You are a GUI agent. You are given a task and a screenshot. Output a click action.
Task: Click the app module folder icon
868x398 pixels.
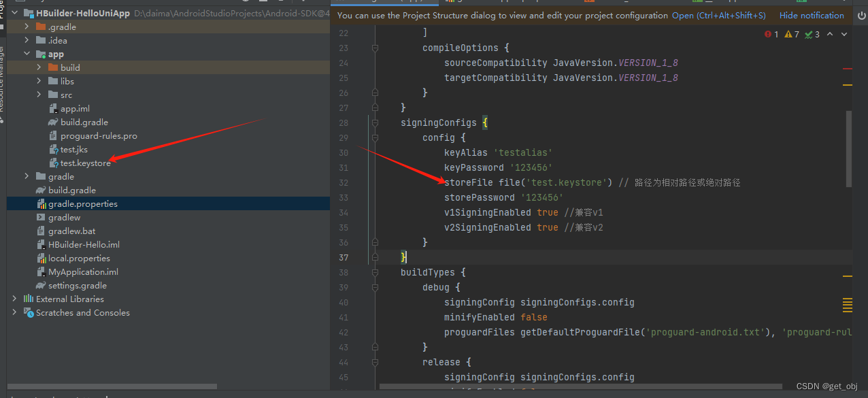point(41,54)
